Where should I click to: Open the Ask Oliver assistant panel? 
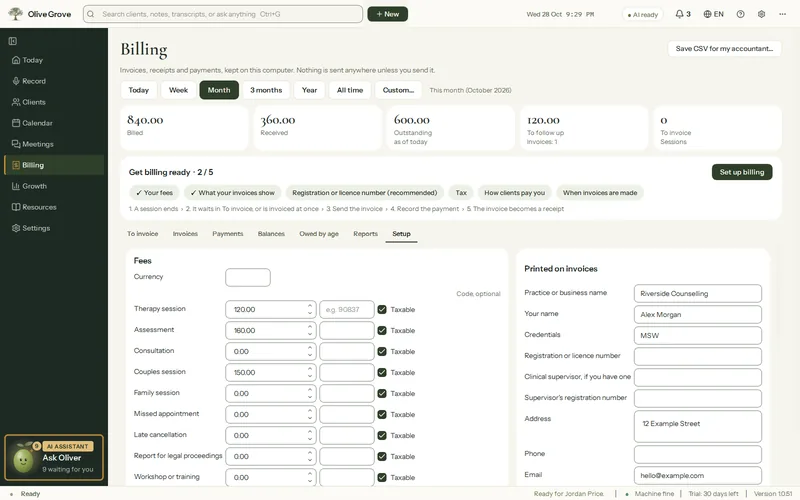tap(54, 458)
